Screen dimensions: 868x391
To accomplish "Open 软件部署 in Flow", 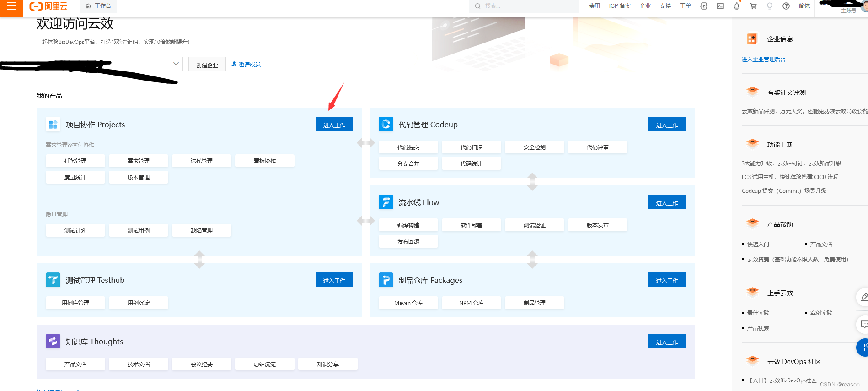I will click(472, 225).
